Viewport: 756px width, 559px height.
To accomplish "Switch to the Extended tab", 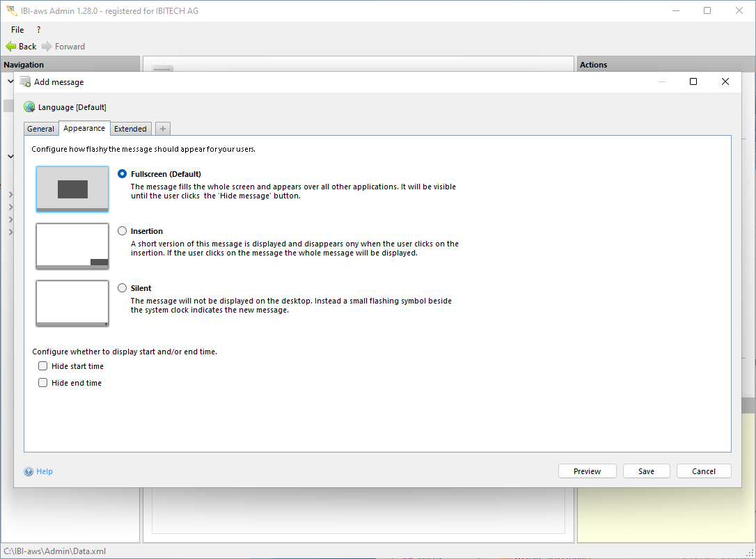I will 130,129.
